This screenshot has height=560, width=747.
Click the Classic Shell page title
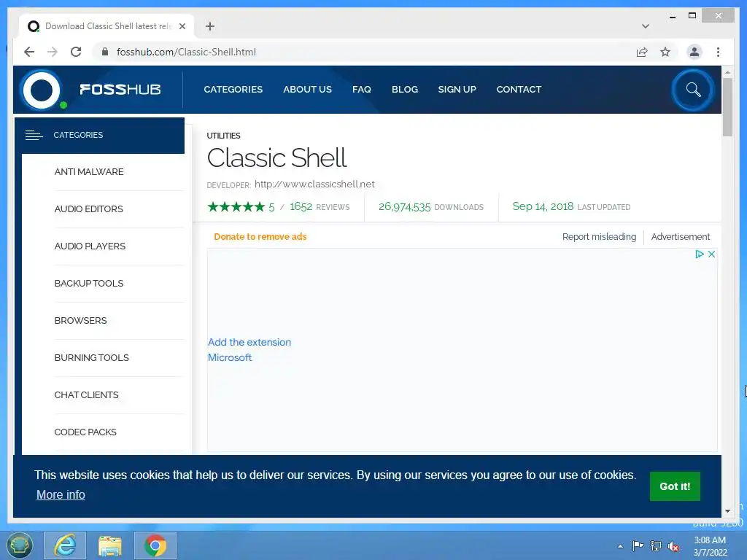coord(276,158)
